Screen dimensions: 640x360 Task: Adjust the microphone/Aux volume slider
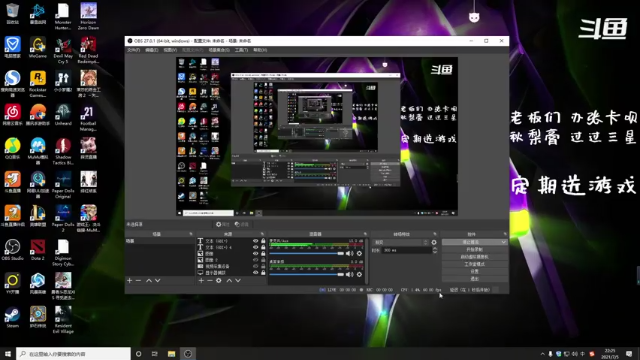click(307, 253)
